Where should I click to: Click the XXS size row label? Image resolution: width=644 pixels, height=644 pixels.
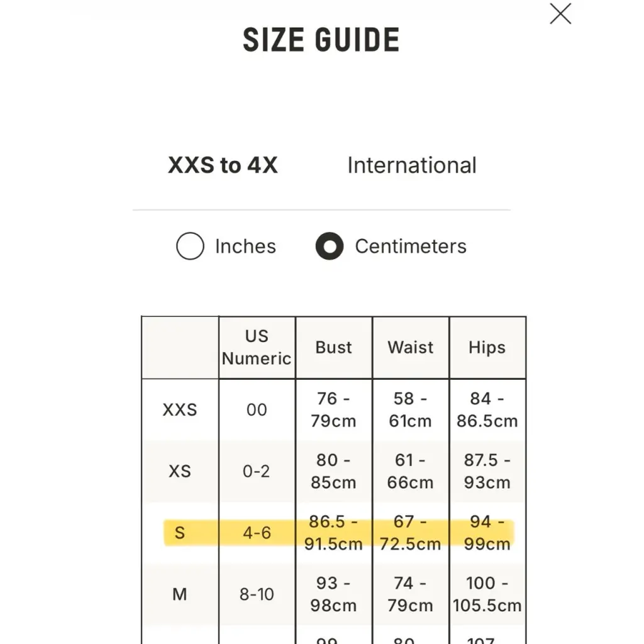[x=180, y=409]
